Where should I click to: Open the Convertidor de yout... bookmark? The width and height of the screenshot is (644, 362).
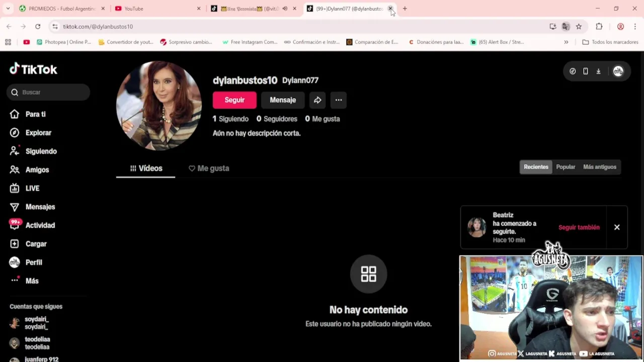click(x=126, y=42)
